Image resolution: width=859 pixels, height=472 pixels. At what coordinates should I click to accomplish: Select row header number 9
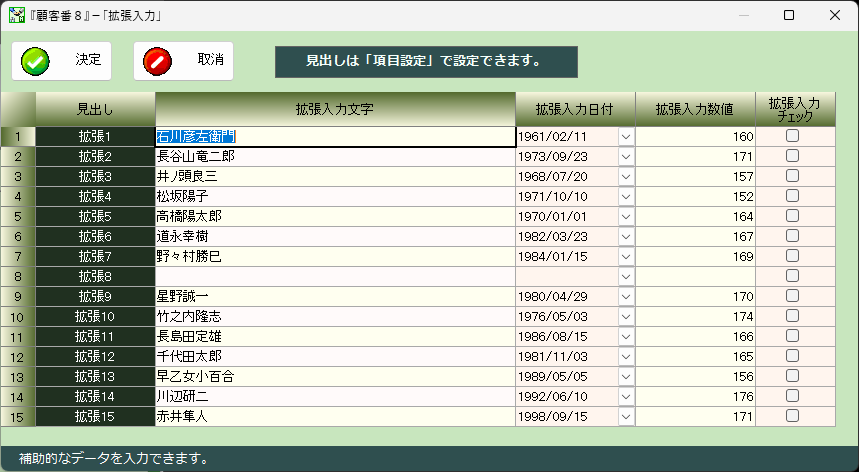(18, 297)
